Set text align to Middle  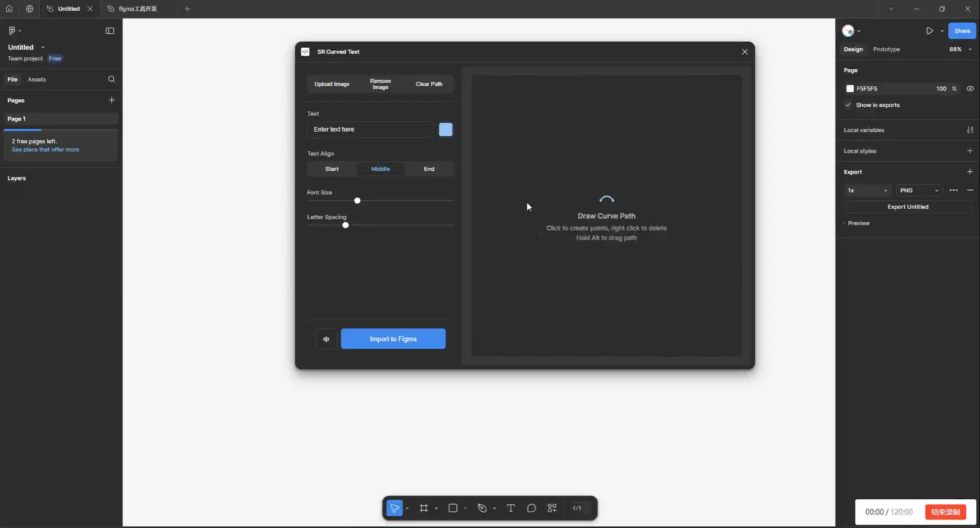(x=380, y=168)
